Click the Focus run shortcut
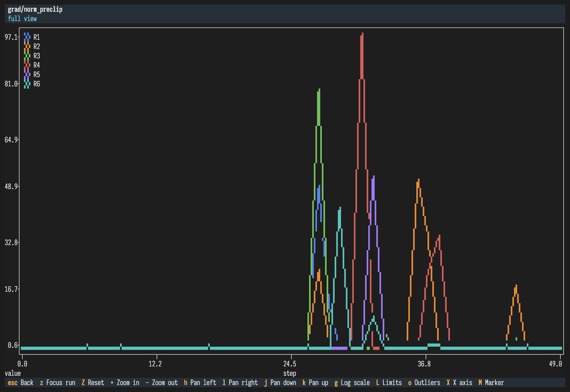570x392 pixels. tap(57, 383)
